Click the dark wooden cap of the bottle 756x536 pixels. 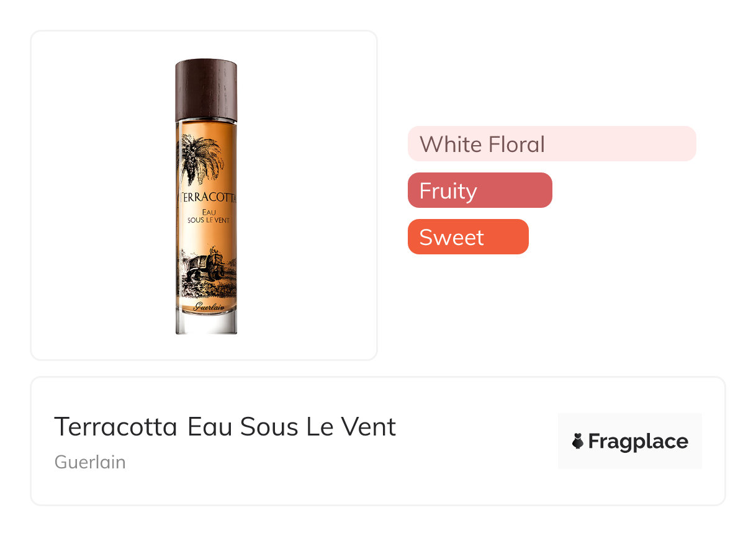[206, 90]
